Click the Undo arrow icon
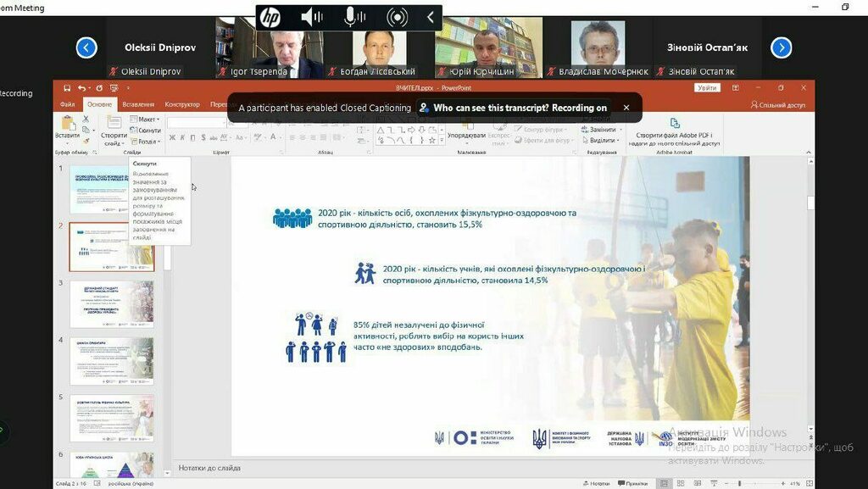The height and width of the screenshot is (489, 868). pos(82,88)
